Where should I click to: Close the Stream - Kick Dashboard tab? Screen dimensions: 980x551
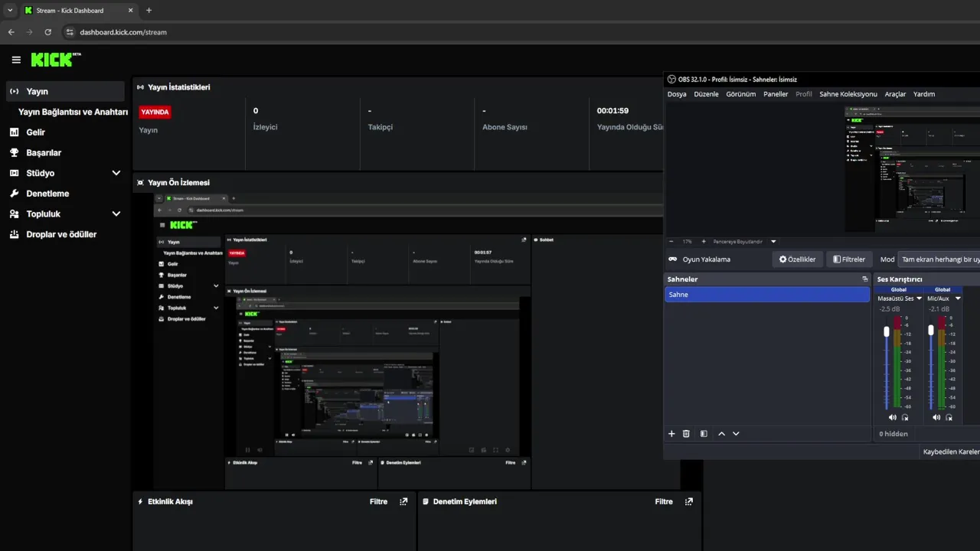tap(130, 11)
